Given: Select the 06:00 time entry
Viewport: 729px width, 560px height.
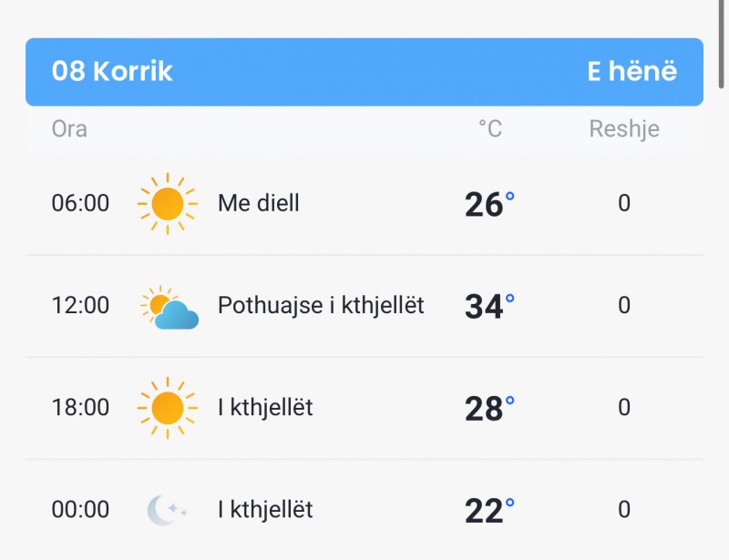Looking at the screenshot, I should click(x=80, y=203).
